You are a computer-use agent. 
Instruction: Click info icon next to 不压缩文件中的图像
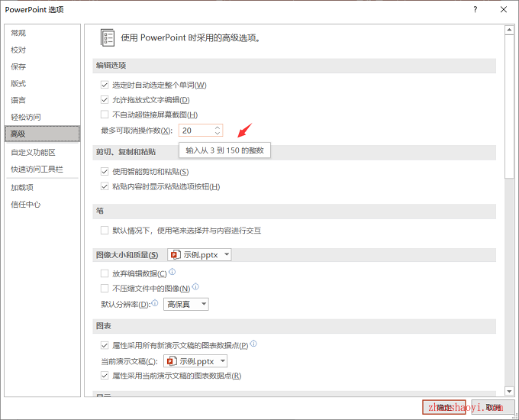[195, 286]
